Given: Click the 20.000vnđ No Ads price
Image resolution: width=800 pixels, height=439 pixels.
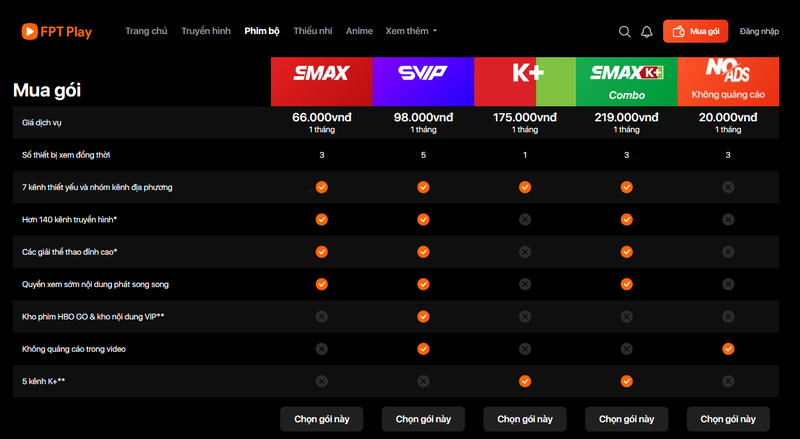Looking at the screenshot, I should (728, 117).
